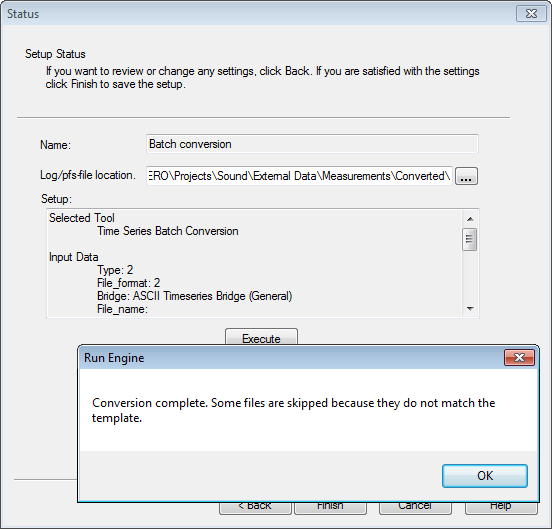
Task: Grab the Setup list scrollbar thumb
Action: click(x=470, y=239)
